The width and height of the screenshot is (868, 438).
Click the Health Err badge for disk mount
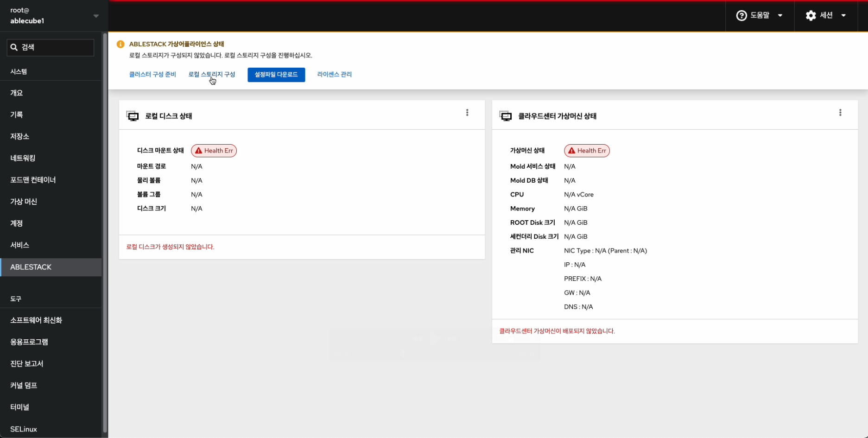coord(214,151)
